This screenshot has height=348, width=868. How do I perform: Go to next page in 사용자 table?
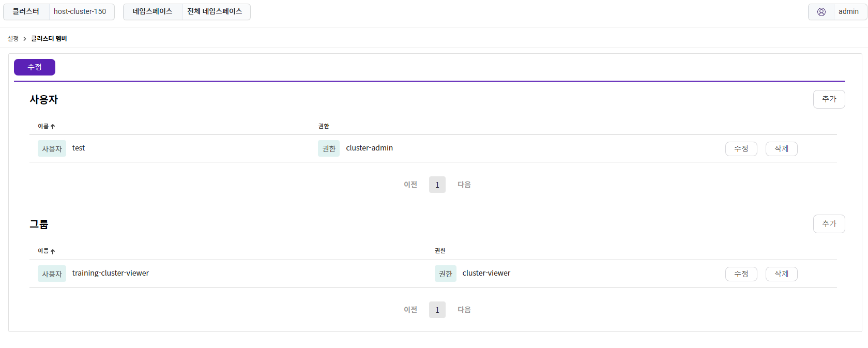tap(464, 185)
